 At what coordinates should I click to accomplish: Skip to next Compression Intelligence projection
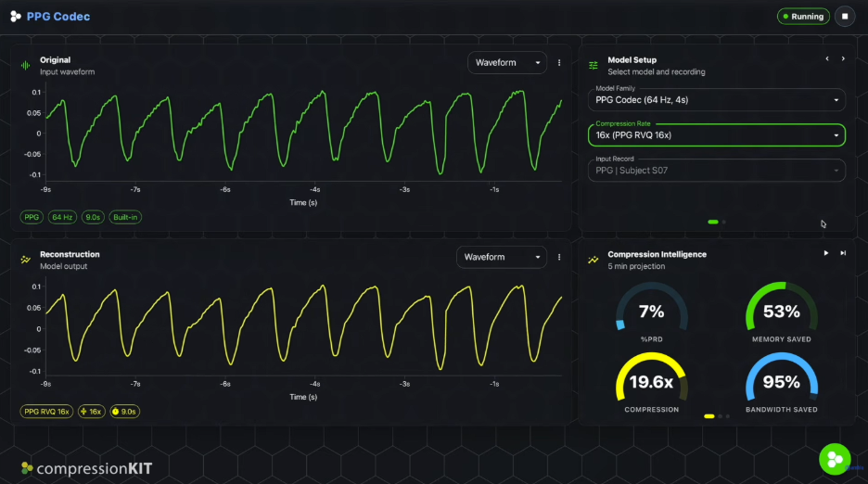click(x=843, y=253)
